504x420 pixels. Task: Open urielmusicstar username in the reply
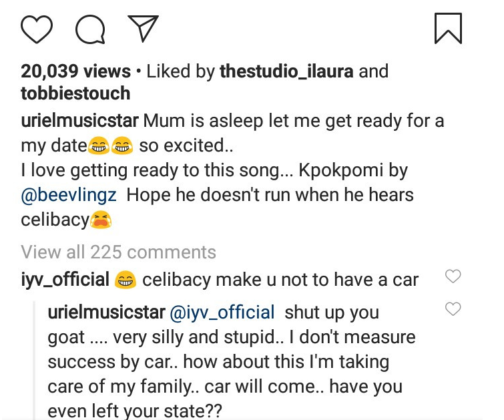[x=107, y=312]
